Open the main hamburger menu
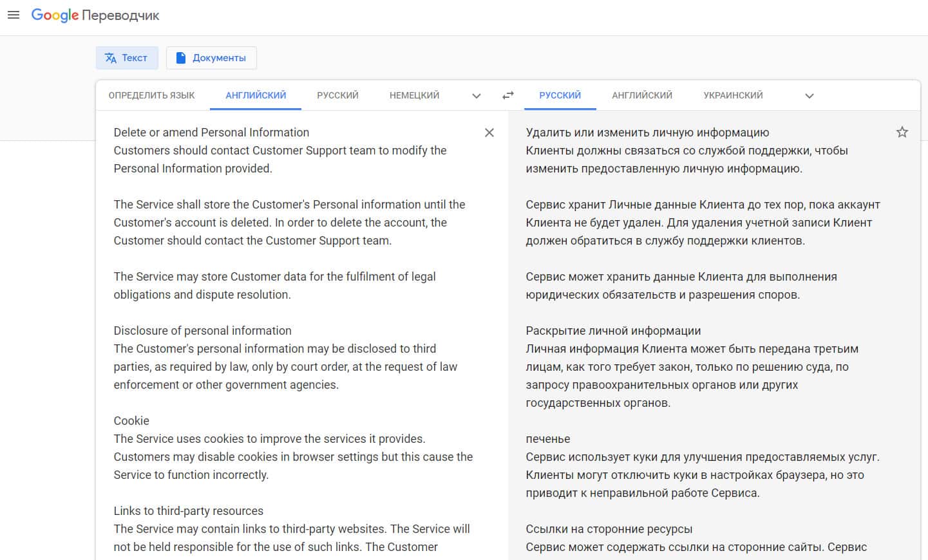This screenshot has width=928, height=560. click(x=14, y=15)
